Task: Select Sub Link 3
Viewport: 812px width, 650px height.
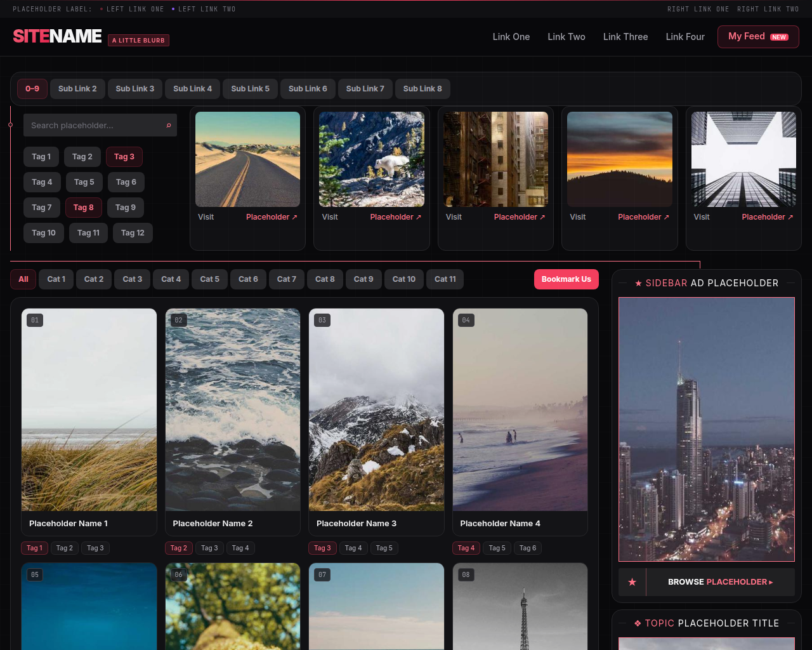Action: pyautogui.click(x=135, y=89)
